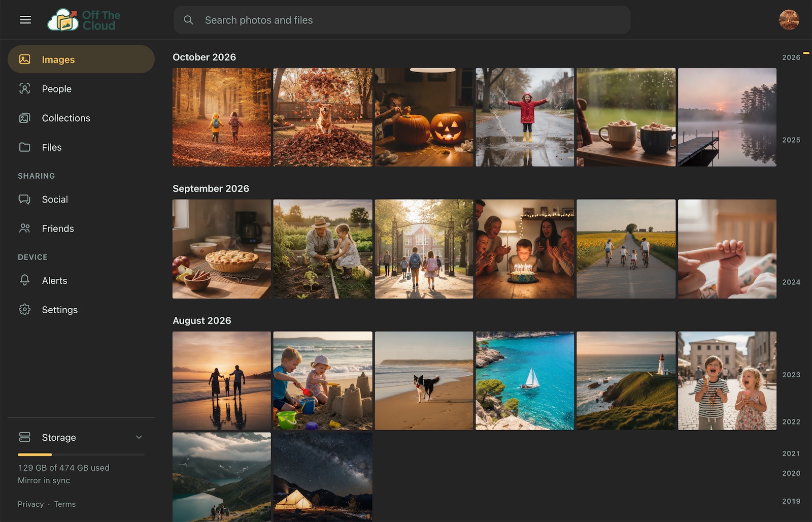Click the search magnifier icon

coord(188,20)
